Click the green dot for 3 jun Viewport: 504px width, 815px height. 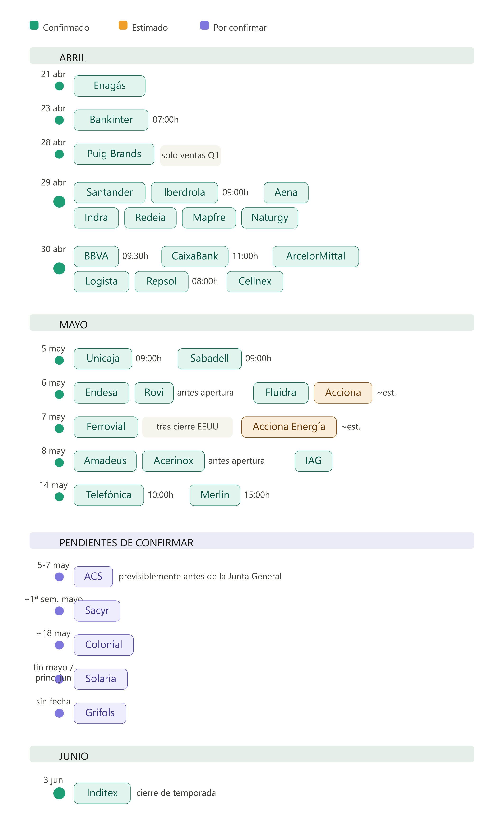click(59, 793)
